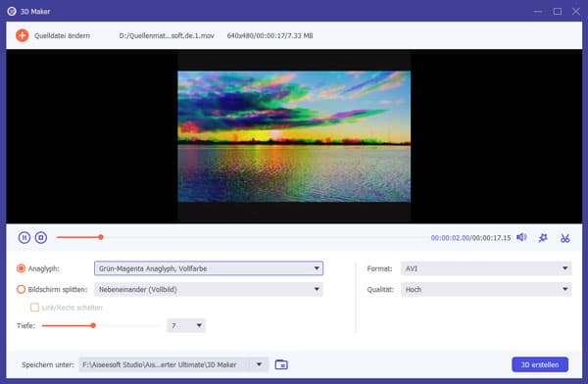
Task: Click the Speichern unter label
Action: pos(48,364)
